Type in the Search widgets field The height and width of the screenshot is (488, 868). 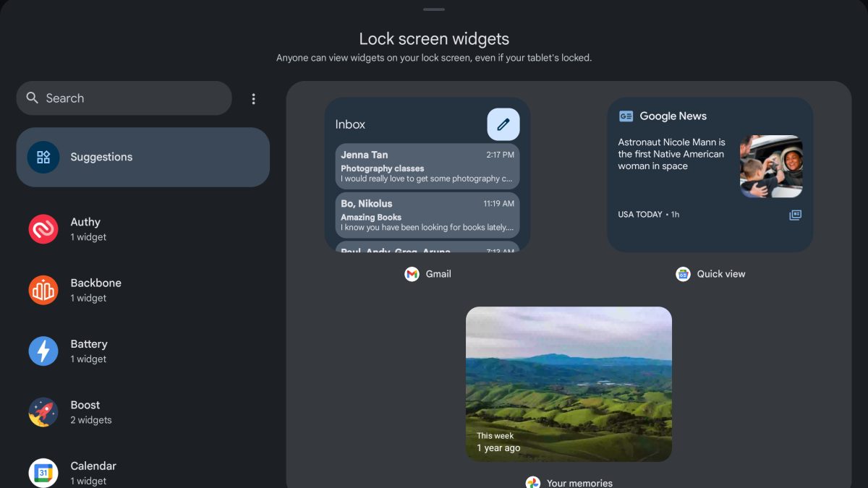pos(134,98)
